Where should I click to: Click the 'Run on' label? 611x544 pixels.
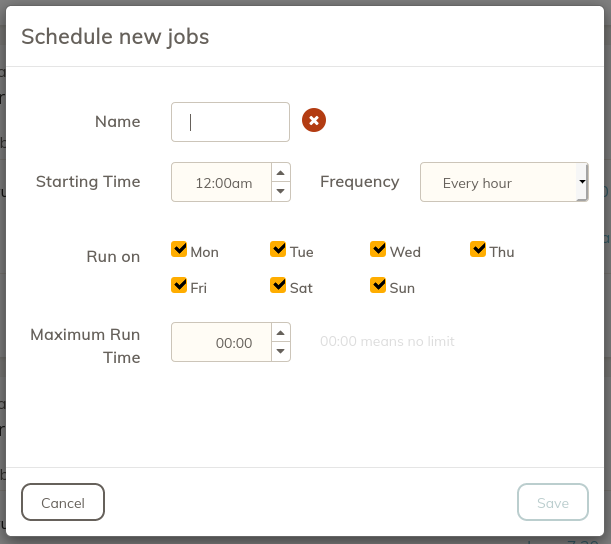[113, 257]
